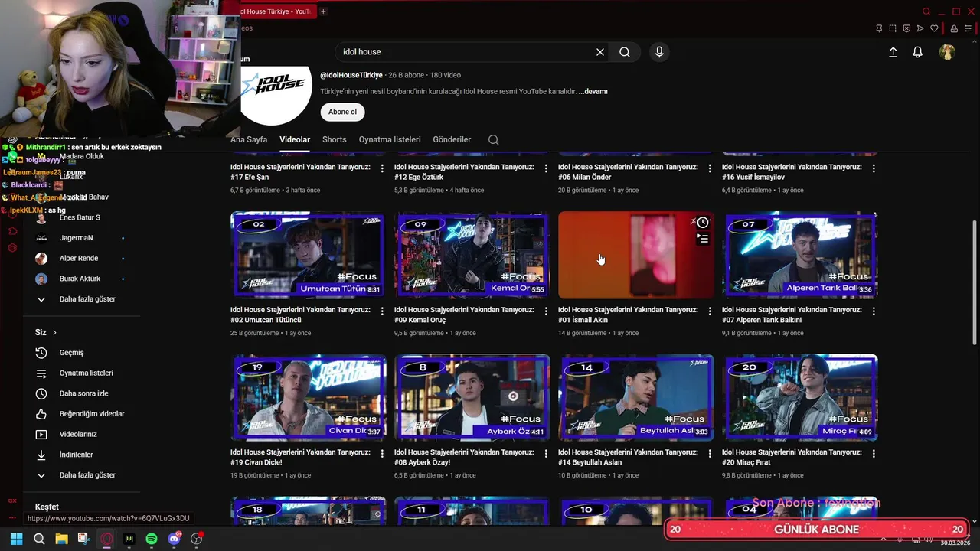
Task: Open Snipping Tool from taskbar
Action: pos(83,539)
